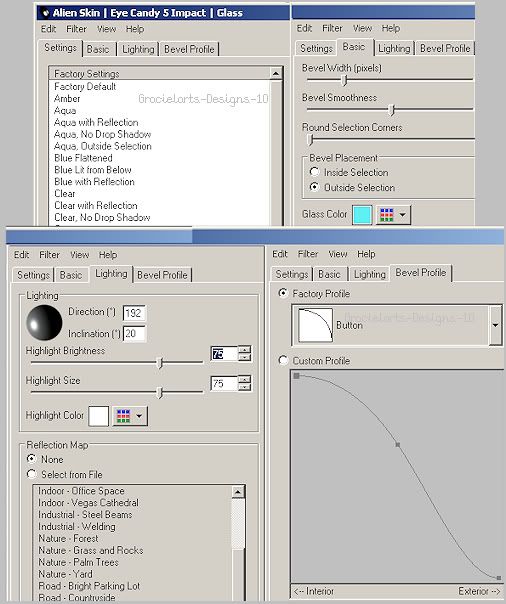
Task: Open Edit menu in the Basic window
Action: tap(304, 28)
